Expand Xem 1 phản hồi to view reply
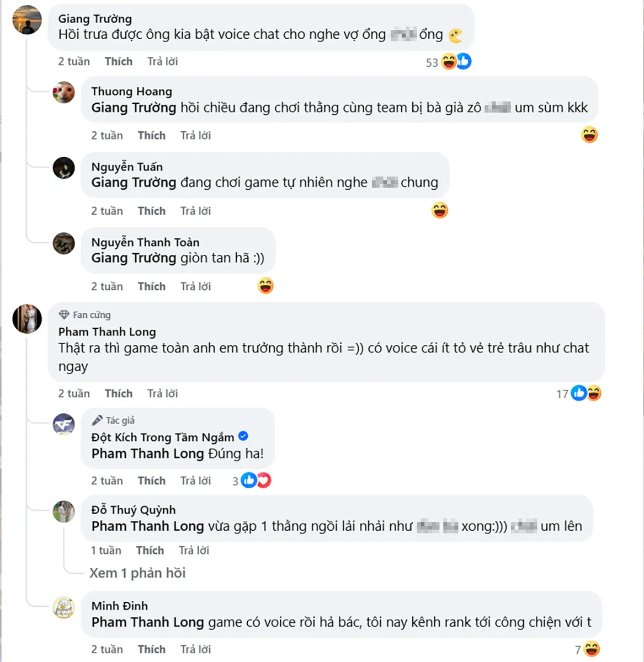This screenshot has height=662, width=644. click(137, 573)
